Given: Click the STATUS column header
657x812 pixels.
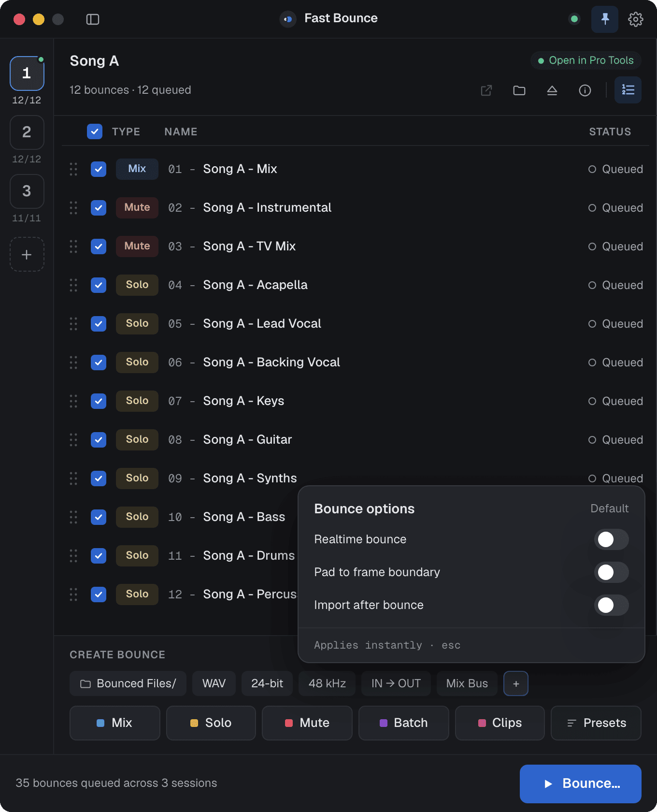Looking at the screenshot, I should [610, 131].
